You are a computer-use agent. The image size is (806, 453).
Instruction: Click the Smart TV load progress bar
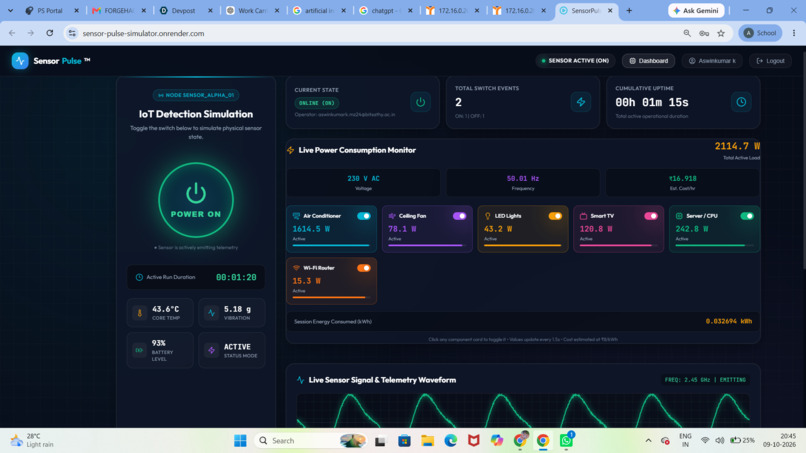618,245
